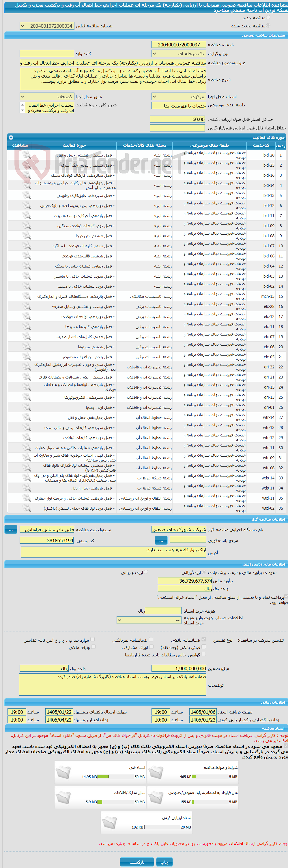Step down شرح کلی حوزه فعالیت list

[x=23, y=110]
